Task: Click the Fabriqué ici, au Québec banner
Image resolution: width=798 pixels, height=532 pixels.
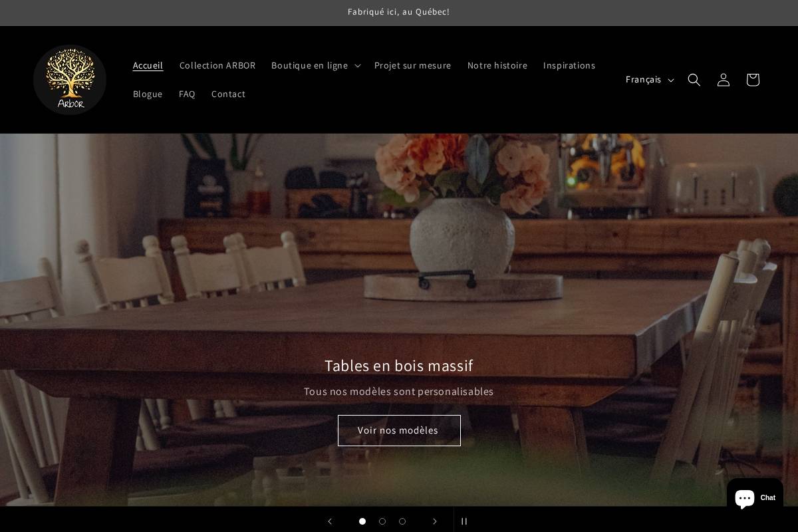Action: (399, 12)
